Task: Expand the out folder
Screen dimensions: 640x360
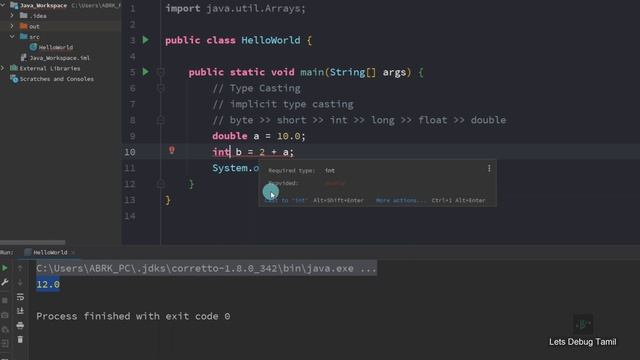Action: click(12, 26)
